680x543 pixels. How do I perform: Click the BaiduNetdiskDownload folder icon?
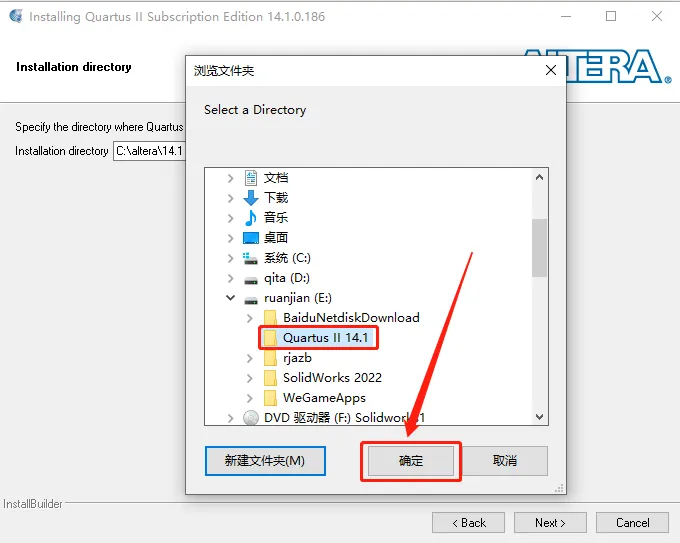(270, 317)
